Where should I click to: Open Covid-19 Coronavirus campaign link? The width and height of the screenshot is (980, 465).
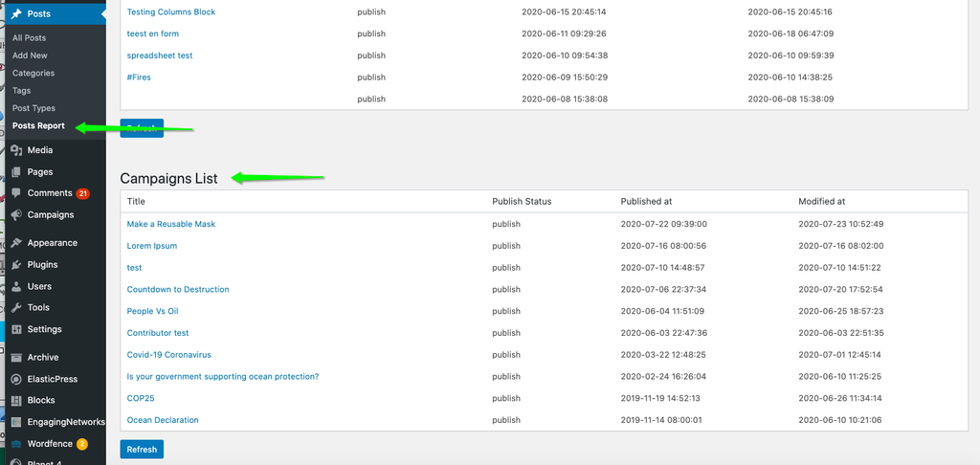[x=168, y=355]
